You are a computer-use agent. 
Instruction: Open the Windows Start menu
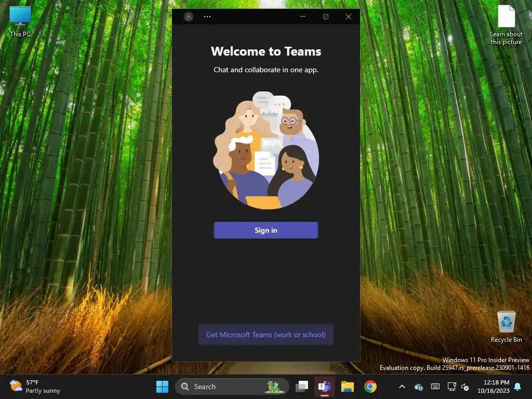[162, 387]
